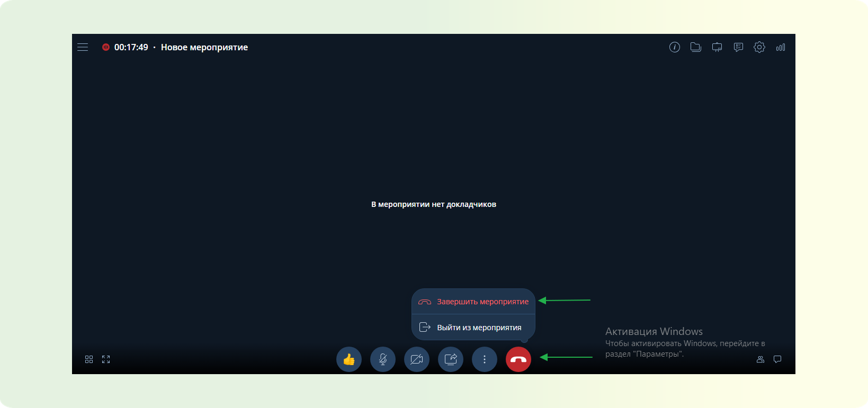868x408 pixels.
Task: Open the three-dot more options menu
Action: (485, 359)
